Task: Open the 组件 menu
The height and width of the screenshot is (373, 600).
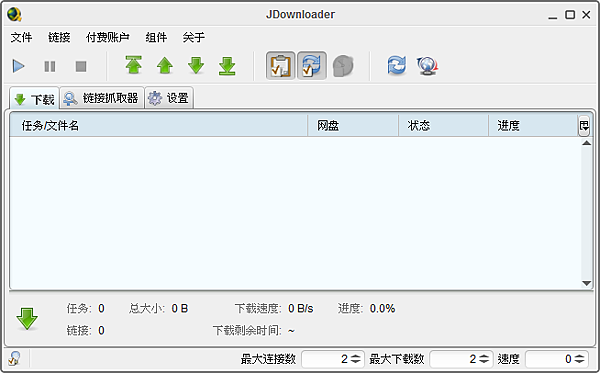Action: [x=156, y=37]
